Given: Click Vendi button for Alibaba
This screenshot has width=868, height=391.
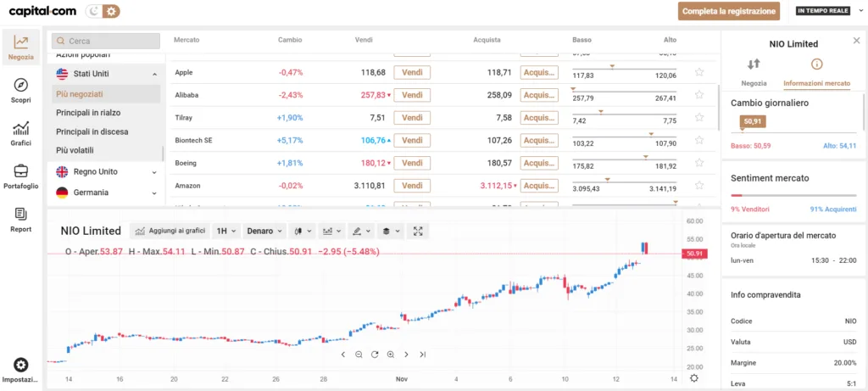Looking at the screenshot, I should [x=412, y=95].
